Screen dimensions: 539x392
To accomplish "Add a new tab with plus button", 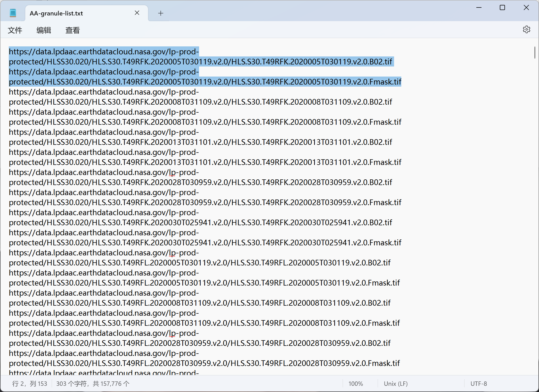I will tap(161, 13).
